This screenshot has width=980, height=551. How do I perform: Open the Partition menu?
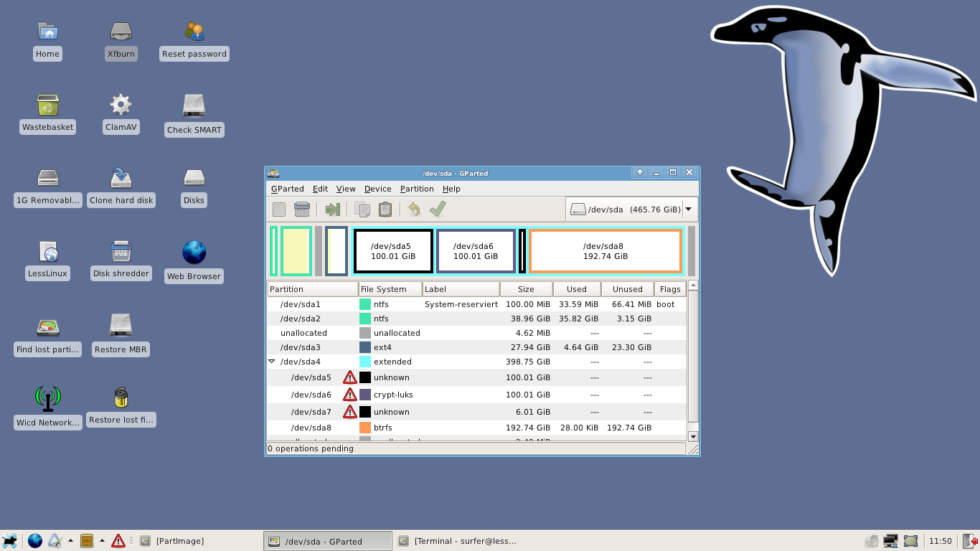417,189
